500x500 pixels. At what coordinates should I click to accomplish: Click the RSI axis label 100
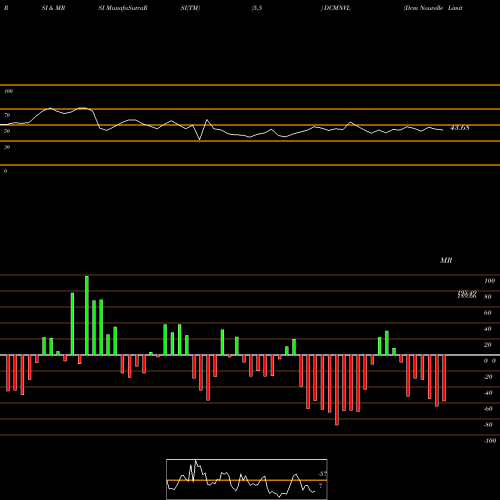point(8,91)
